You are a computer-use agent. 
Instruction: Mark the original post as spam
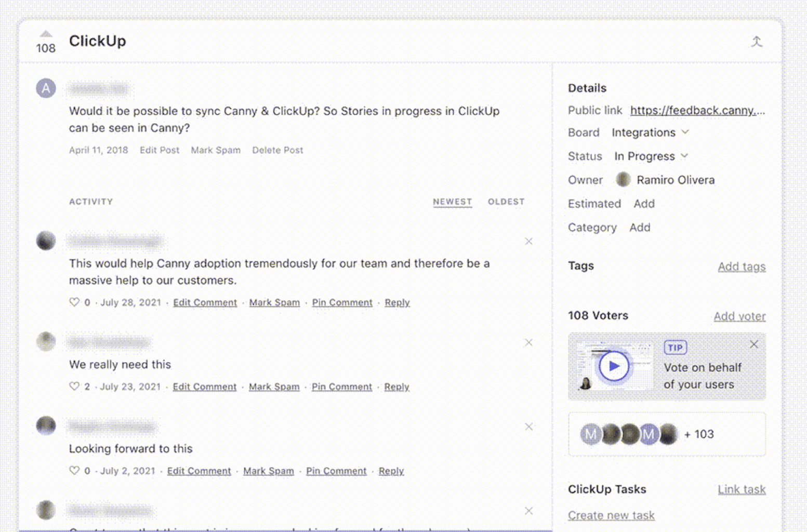(x=216, y=150)
